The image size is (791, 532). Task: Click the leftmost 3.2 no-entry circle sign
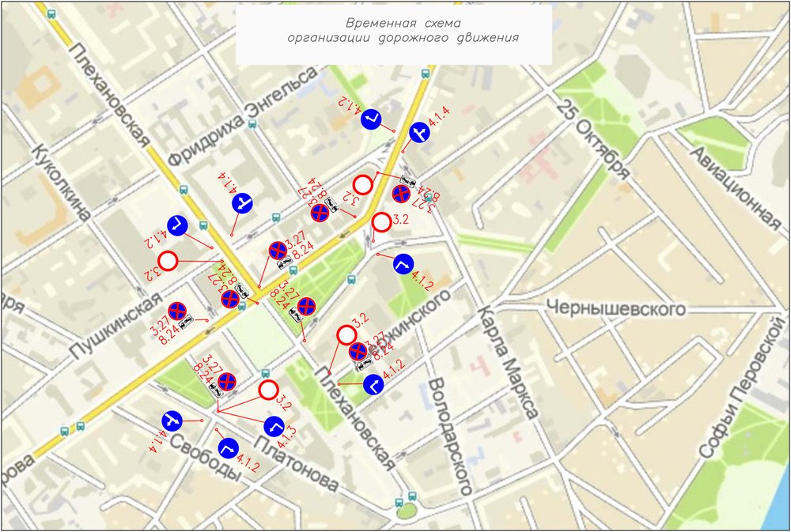[168, 261]
